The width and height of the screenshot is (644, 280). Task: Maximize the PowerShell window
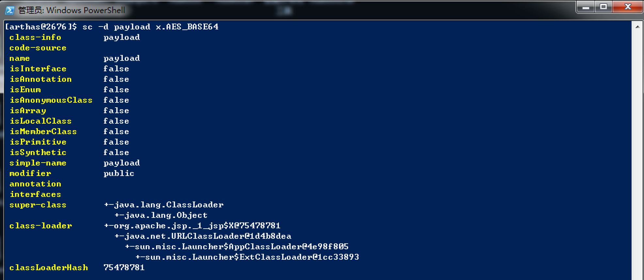pyautogui.click(x=603, y=7)
